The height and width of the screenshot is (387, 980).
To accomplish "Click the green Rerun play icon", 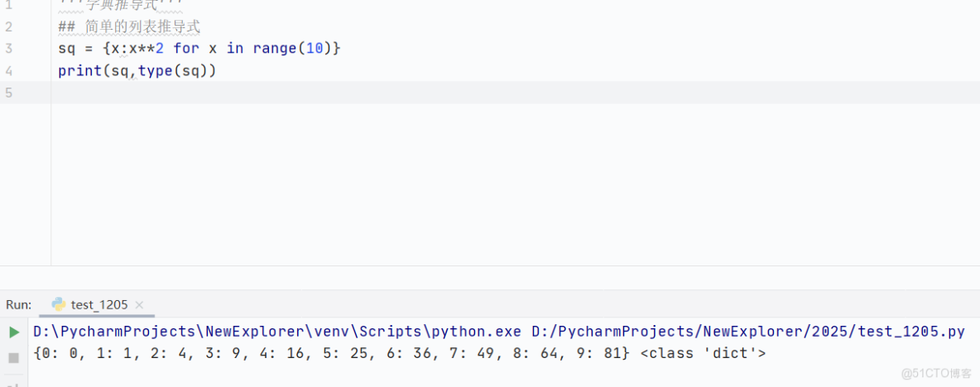I will tap(14, 332).
